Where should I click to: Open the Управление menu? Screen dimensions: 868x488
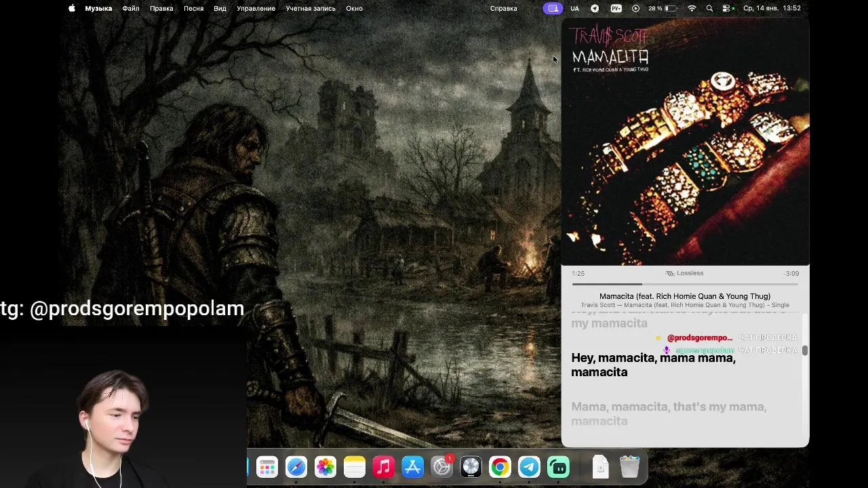point(256,8)
